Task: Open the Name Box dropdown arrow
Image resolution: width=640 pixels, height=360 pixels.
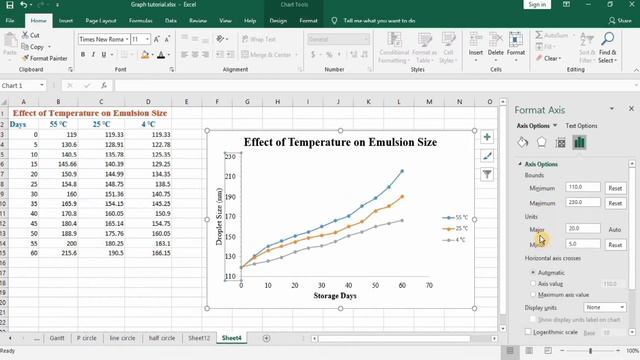Action: pyautogui.click(x=42, y=85)
